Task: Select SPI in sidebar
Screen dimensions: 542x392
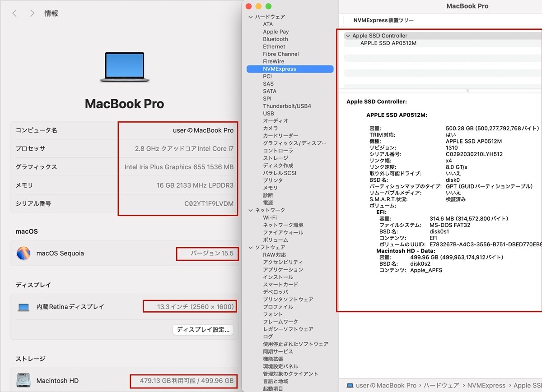Action: (267, 99)
